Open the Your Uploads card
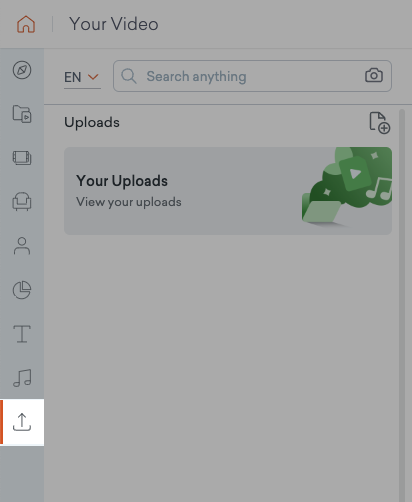 tap(228, 191)
